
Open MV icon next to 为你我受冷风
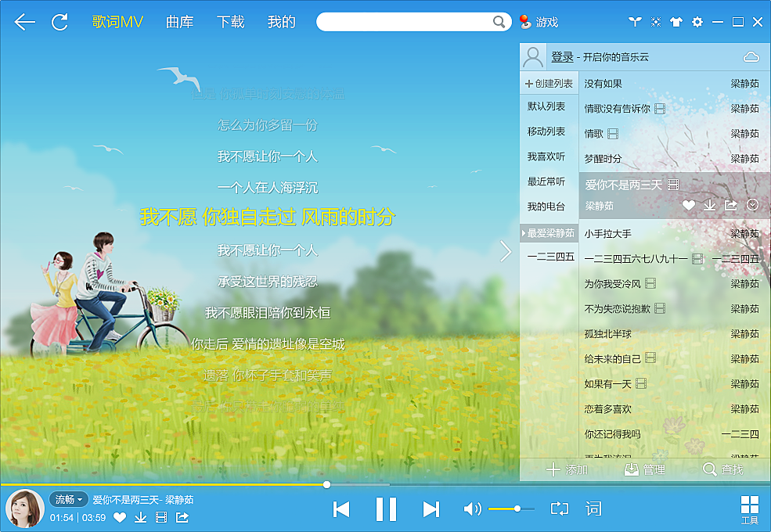pyautogui.click(x=650, y=283)
